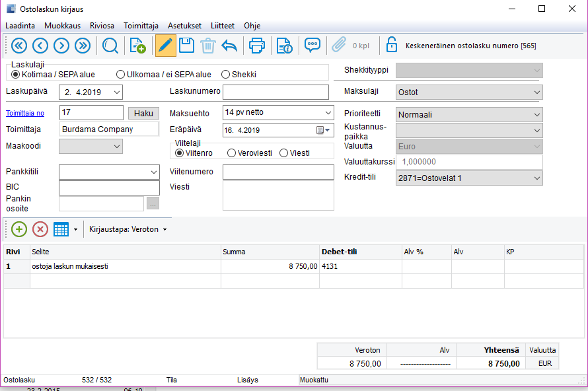This screenshot has height=391, width=588.
Task: Jump to the first invoice record
Action: click(x=18, y=46)
